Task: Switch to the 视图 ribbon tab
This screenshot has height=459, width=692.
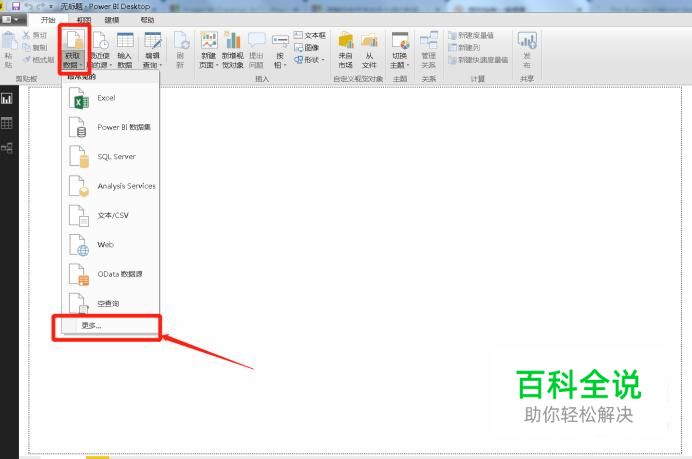Action: (83, 20)
